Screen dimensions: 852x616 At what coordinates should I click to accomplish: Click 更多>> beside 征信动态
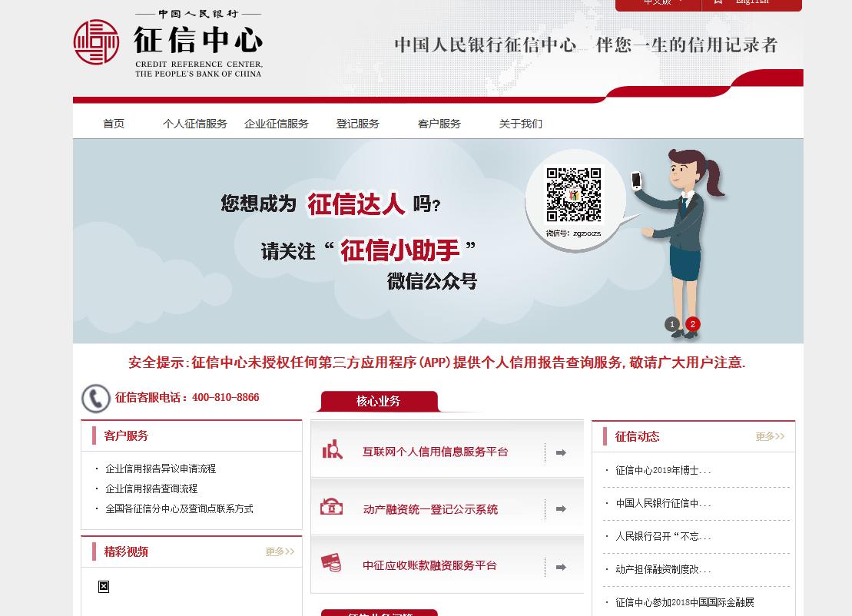(769, 436)
